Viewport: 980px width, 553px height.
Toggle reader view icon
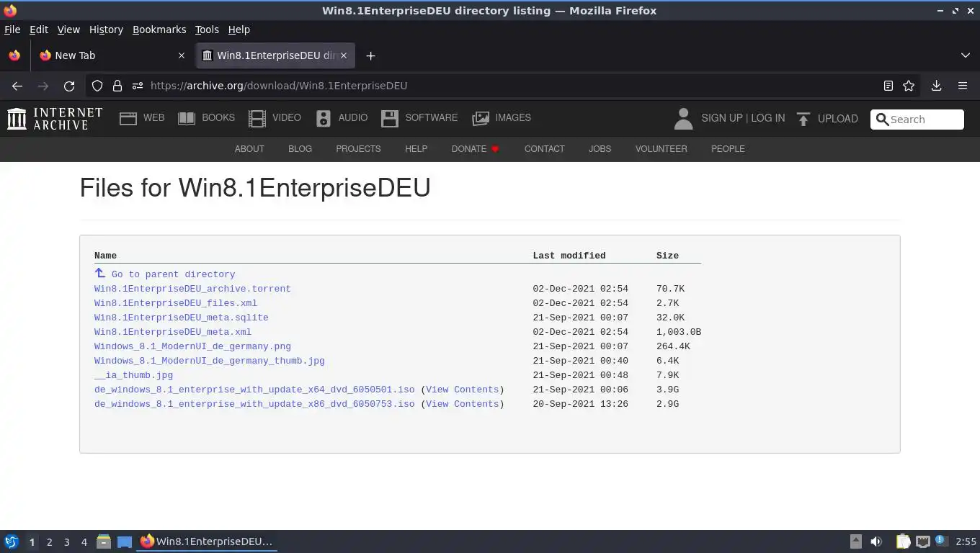tap(888, 86)
